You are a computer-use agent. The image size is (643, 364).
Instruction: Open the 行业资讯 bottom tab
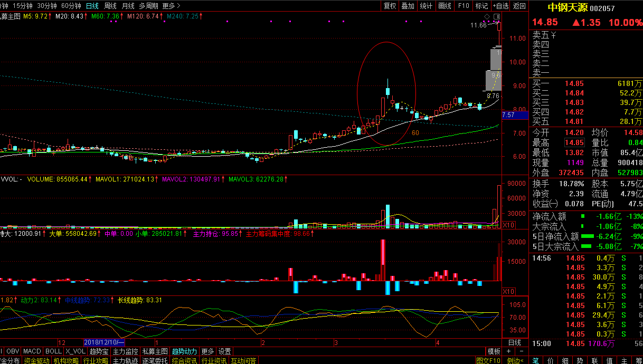(x=214, y=361)
